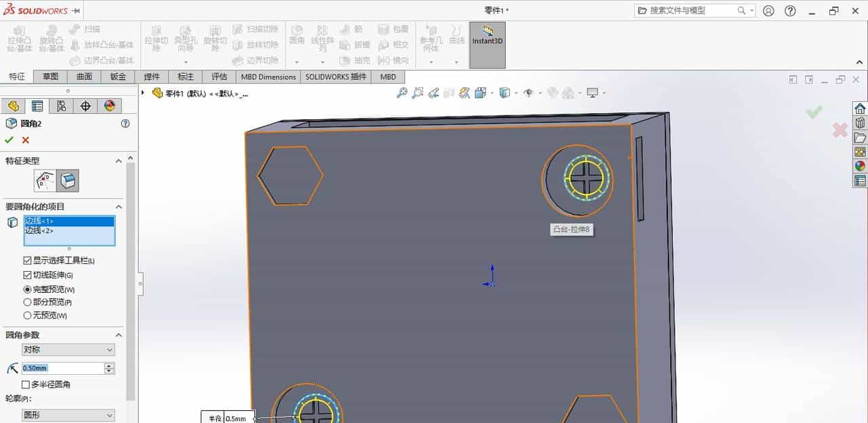Select the 筋 (Rib) feature tool
Screen dimensions: 868x423
coord(354,28)
